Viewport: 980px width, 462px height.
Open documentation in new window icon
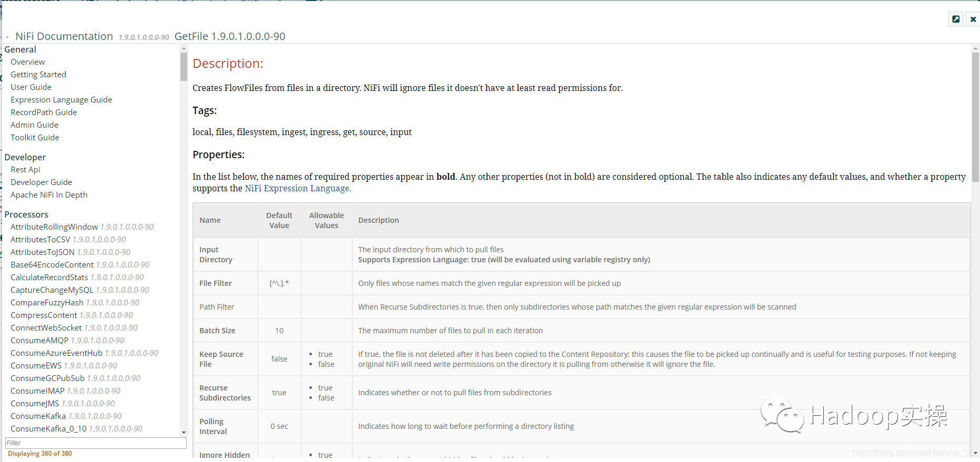pos(956,19)
